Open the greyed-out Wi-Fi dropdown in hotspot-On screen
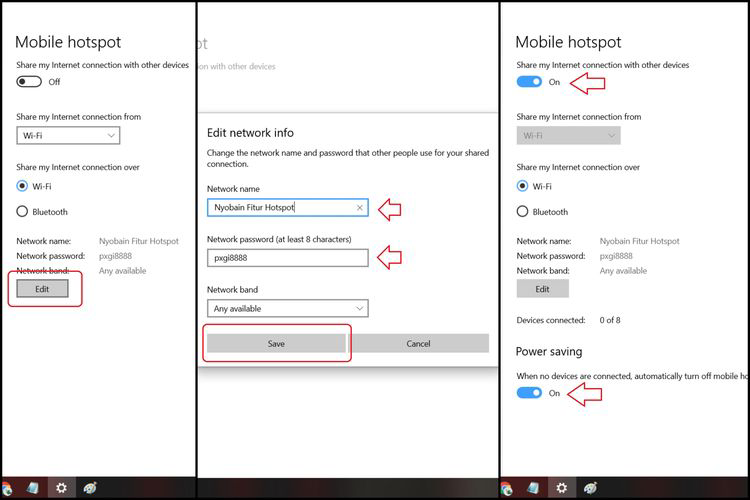750x500 pixels. point(568,135)
